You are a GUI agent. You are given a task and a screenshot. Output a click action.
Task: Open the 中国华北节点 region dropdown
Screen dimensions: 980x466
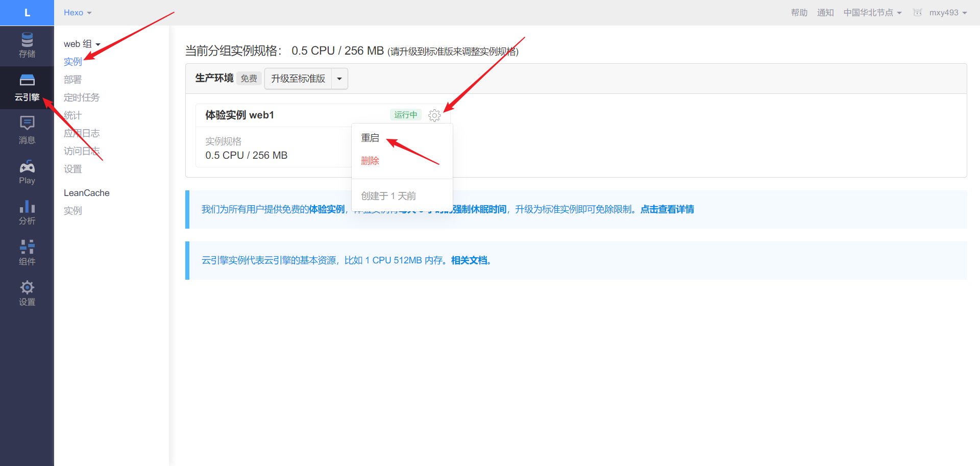click(x=872, y=13)
